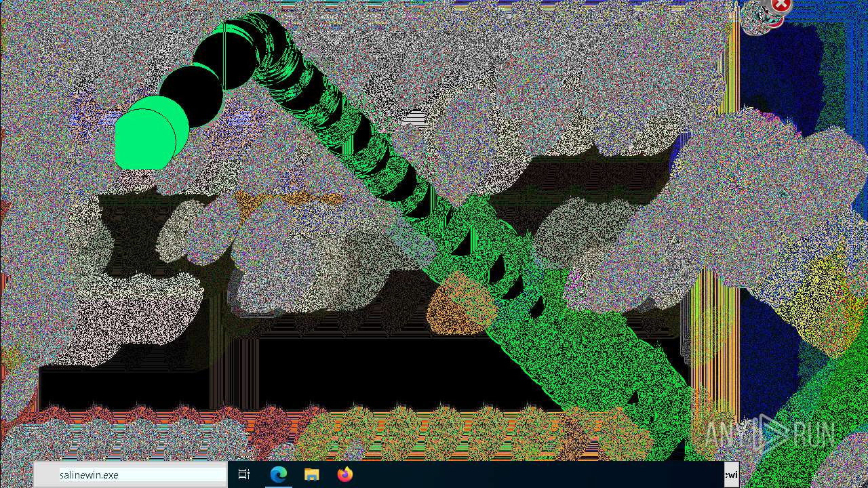Open File Explorer from the taskbar
Viewport: 868px width, 488px height.
(x=311, y=475)
